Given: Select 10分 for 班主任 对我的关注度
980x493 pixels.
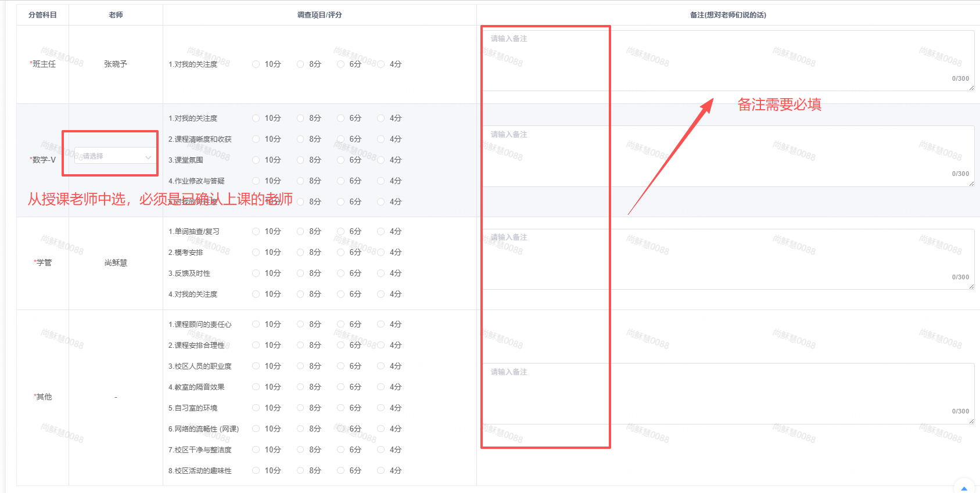Looking at the screenshot, I should point(256,64).
